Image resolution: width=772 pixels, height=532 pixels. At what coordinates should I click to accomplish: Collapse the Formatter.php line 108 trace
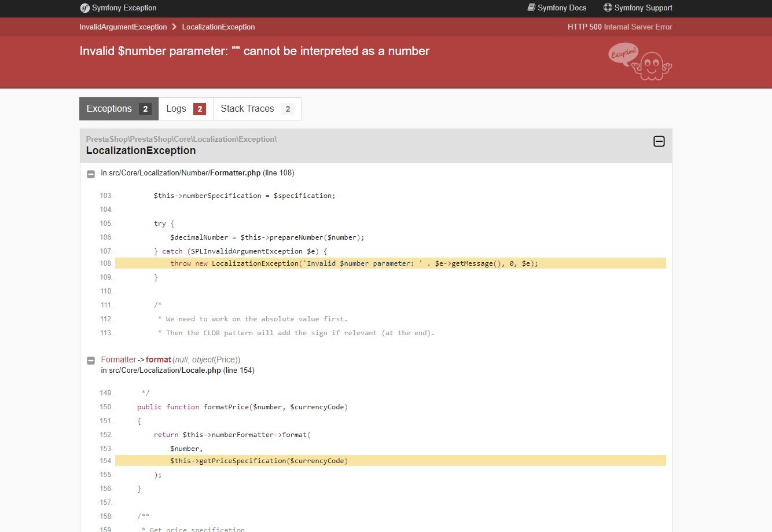91,174
